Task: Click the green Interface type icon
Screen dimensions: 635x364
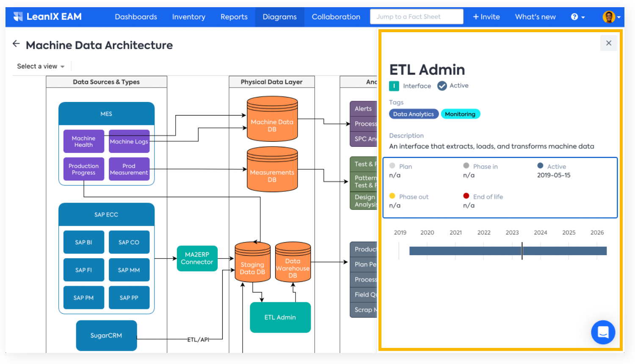Action: [x=394, y=86]
